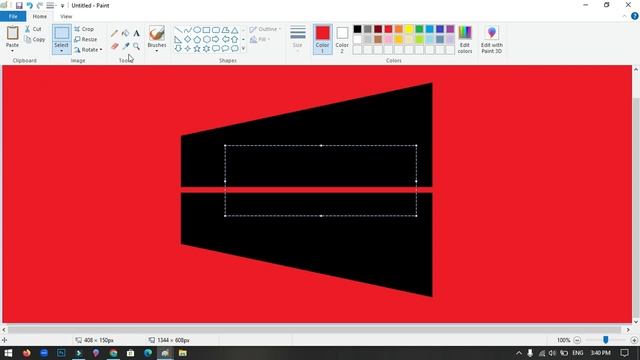Open the Windows Start menu

(8, 353)
